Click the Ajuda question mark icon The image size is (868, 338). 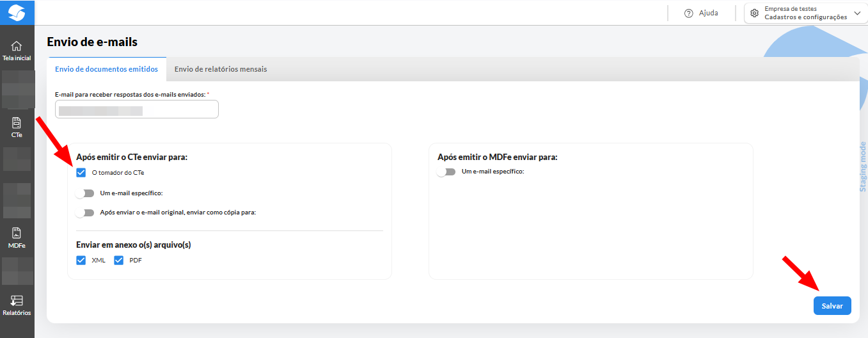[x=689, y=13]
